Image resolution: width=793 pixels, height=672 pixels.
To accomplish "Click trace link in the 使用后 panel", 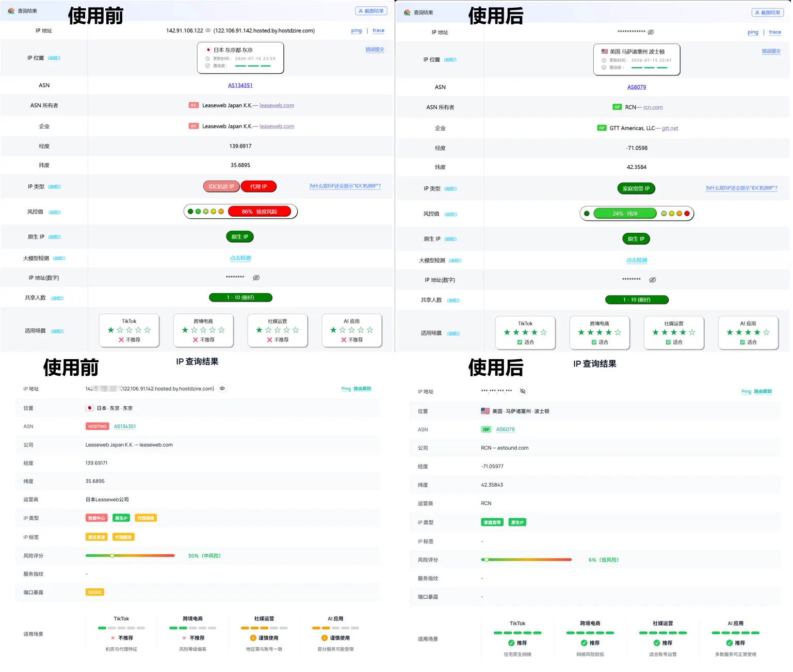I will (774, 32).
